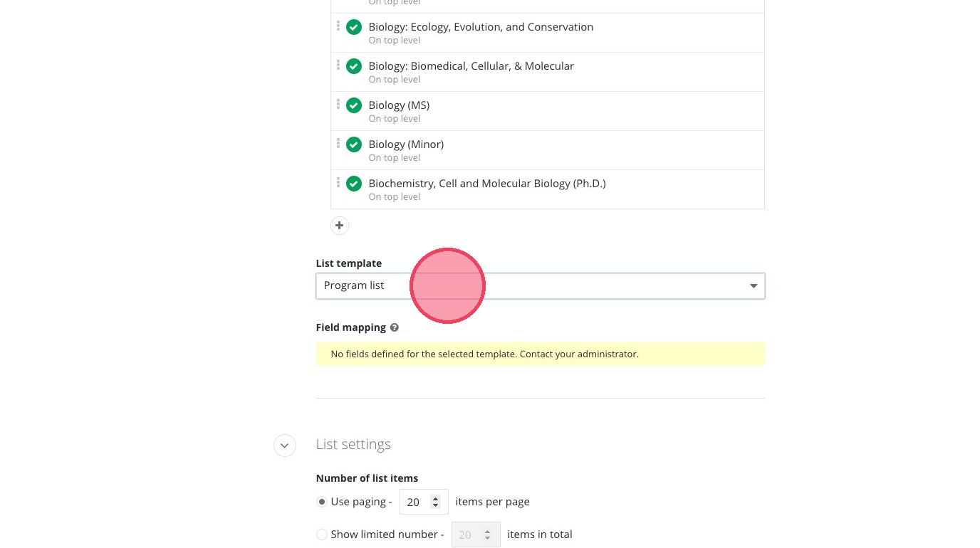Decrease items per page stepper value
Screen dimensions: 980x548
coord(436,506)
